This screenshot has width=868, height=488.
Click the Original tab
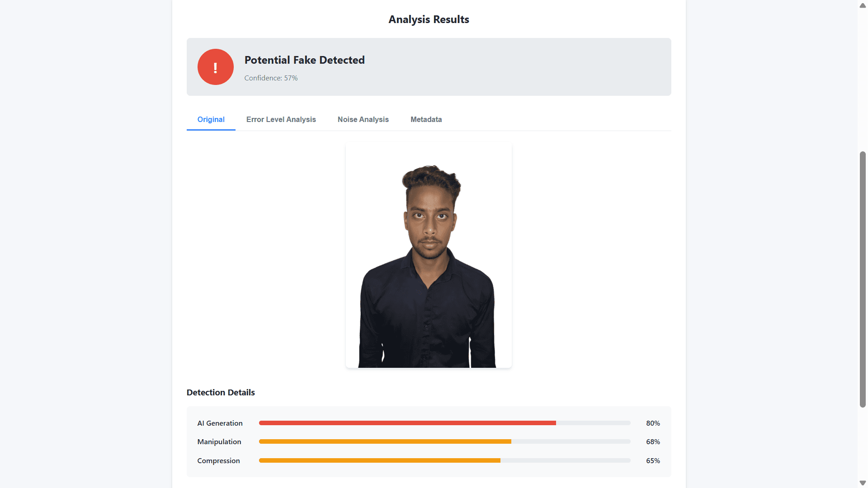211,119
